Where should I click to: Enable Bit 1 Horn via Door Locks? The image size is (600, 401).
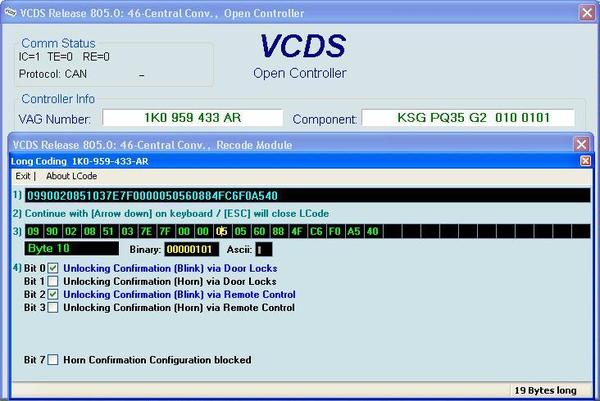[53, 281]
